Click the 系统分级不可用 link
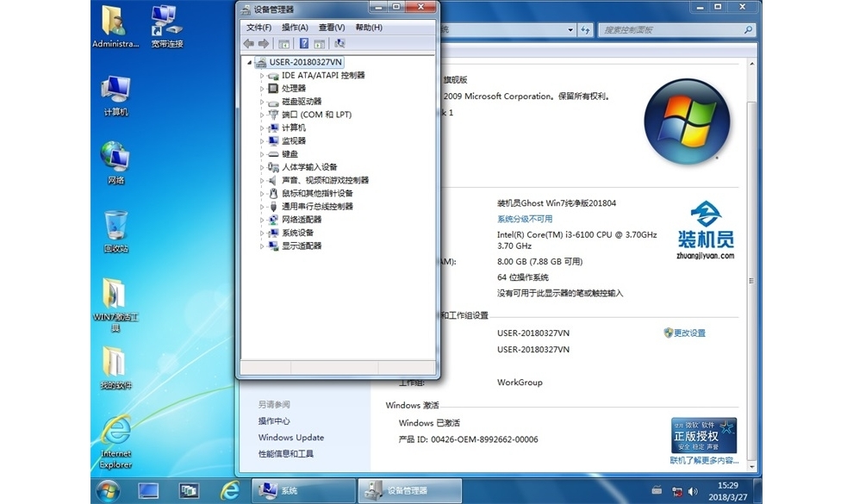Viewport: 853px width, 504px height. click(x=525, y=219)
